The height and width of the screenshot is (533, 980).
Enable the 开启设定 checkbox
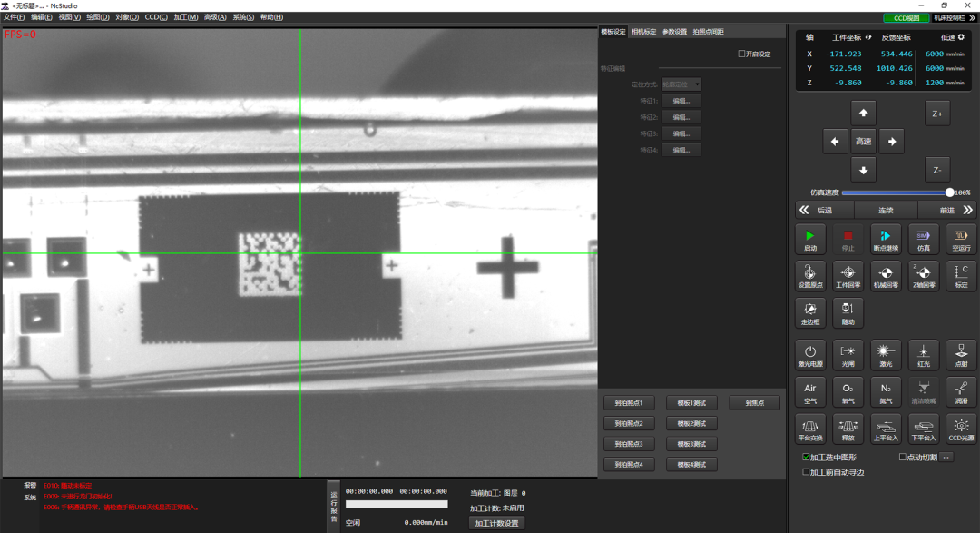pyautogui.click(x=741, y=54)
